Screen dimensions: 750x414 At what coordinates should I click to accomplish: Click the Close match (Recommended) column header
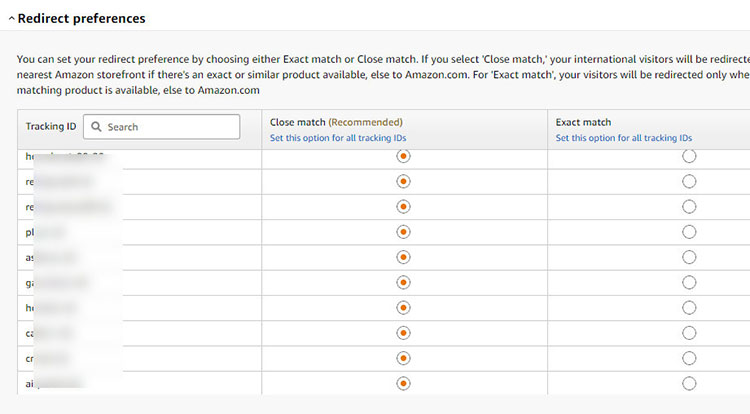pos(336,122)
